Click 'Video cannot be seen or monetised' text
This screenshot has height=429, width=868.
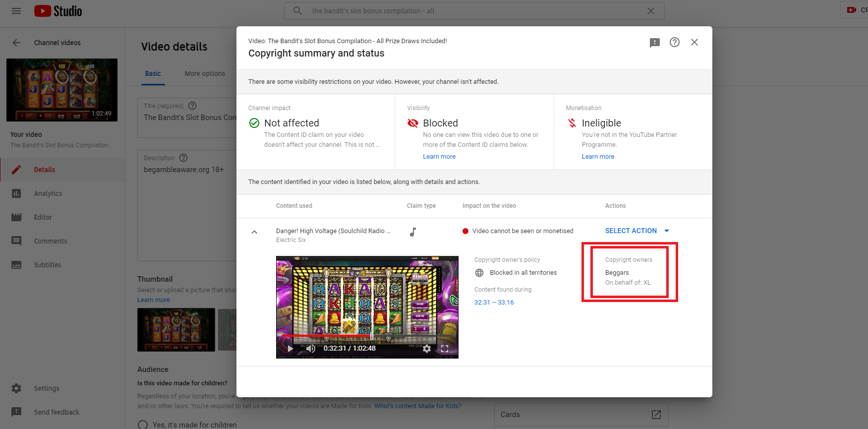click(523, 231)
